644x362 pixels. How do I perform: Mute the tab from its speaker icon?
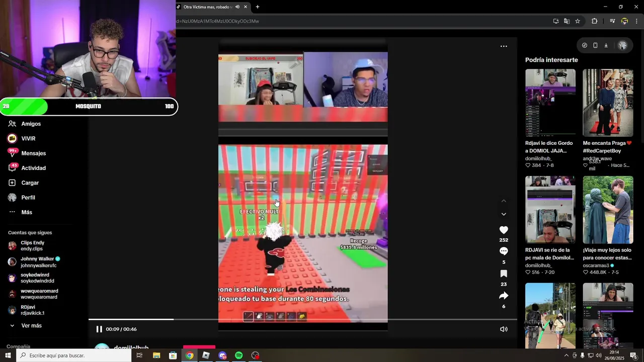pos(237,7)
